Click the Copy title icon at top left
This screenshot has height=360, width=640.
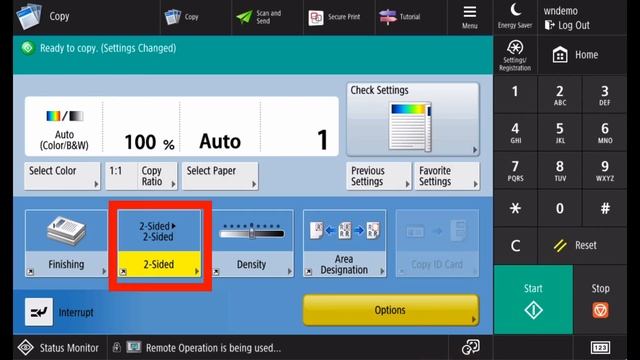tap(29, 16)
